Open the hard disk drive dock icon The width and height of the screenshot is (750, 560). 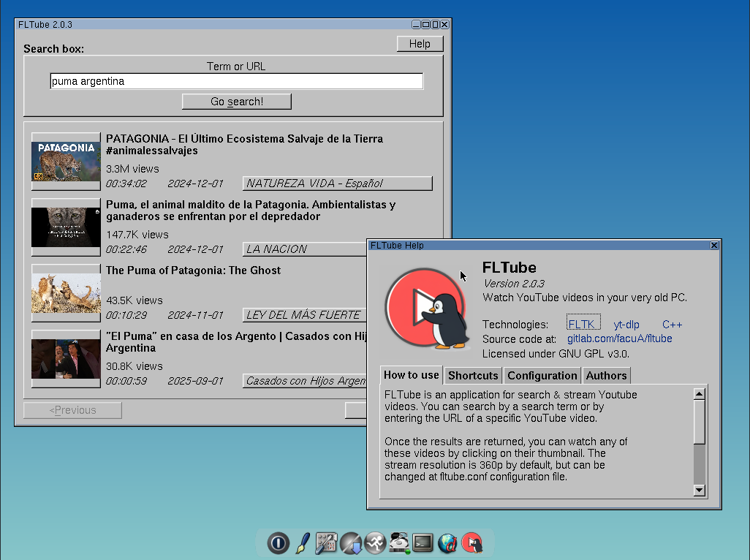click(399, 543)
